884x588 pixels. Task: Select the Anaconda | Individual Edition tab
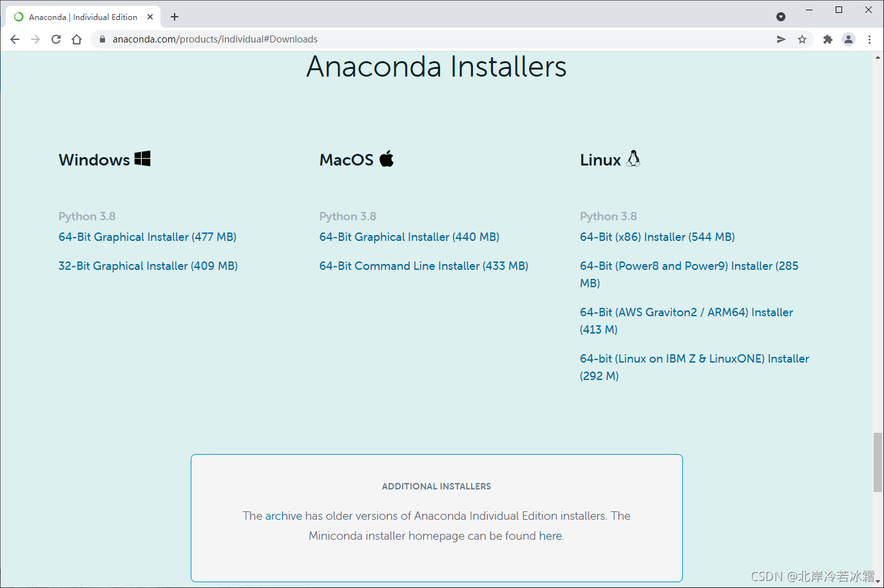83,17
